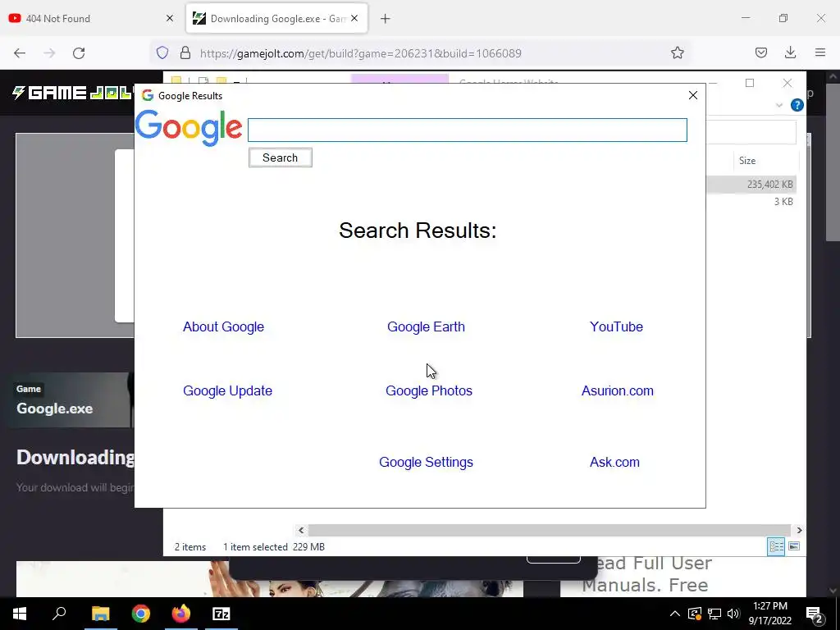Open the clock showing 1:27 PM
Image resolution: width=840 pixels, height=630 pixels.
(769, 614)
